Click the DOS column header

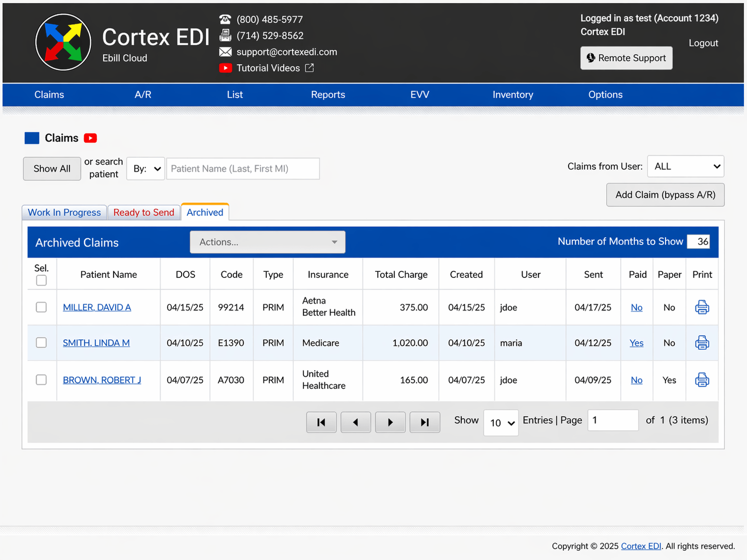pyautogui.click(x=186, y=275)
